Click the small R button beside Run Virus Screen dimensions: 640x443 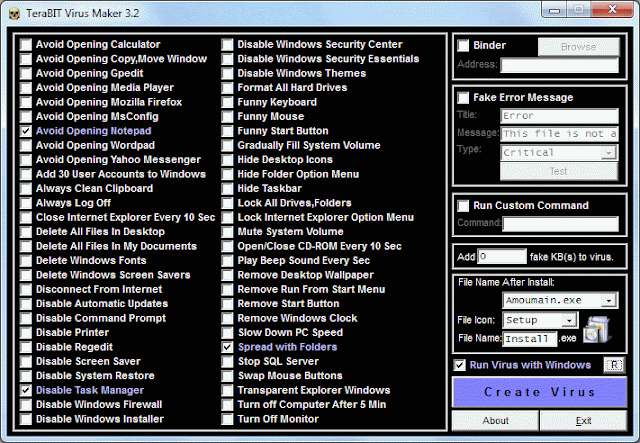click(x=614, y=365)
